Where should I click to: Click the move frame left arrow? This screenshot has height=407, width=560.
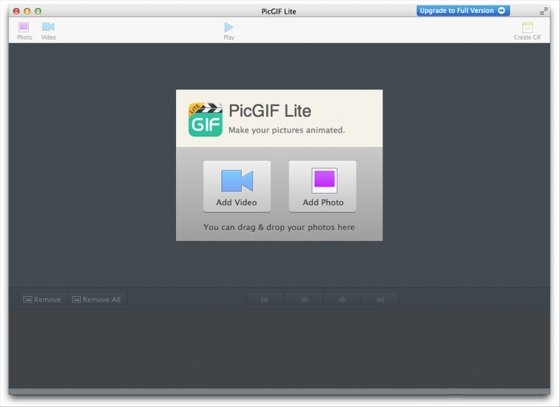tap(304, 300)
